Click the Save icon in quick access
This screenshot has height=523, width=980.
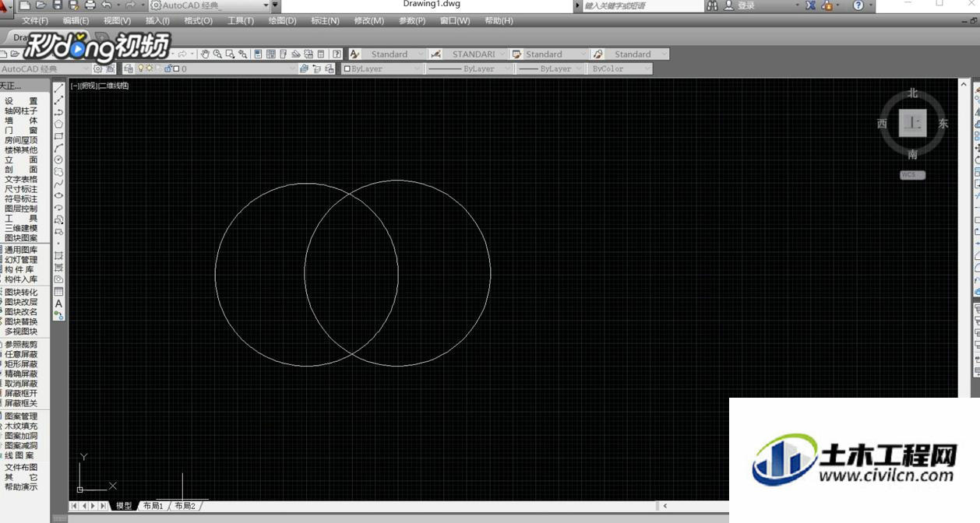click(x=57, y=5)
